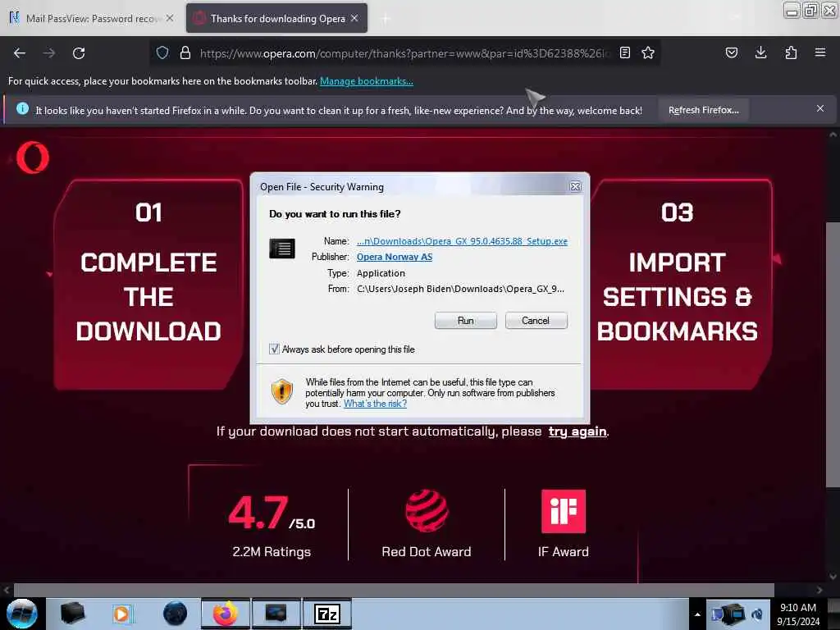
Task: Click the security shield warning icon
Action: coord(282,391)
